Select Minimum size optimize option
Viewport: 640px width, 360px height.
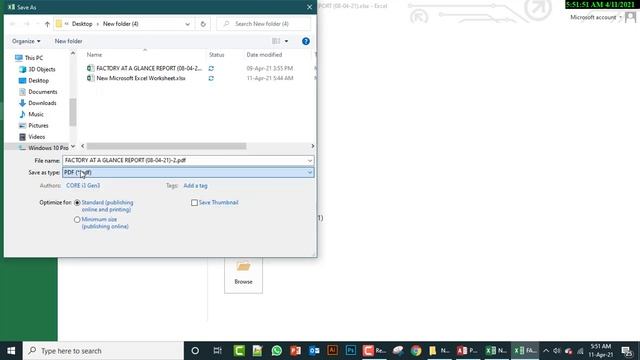pos(77,220)
